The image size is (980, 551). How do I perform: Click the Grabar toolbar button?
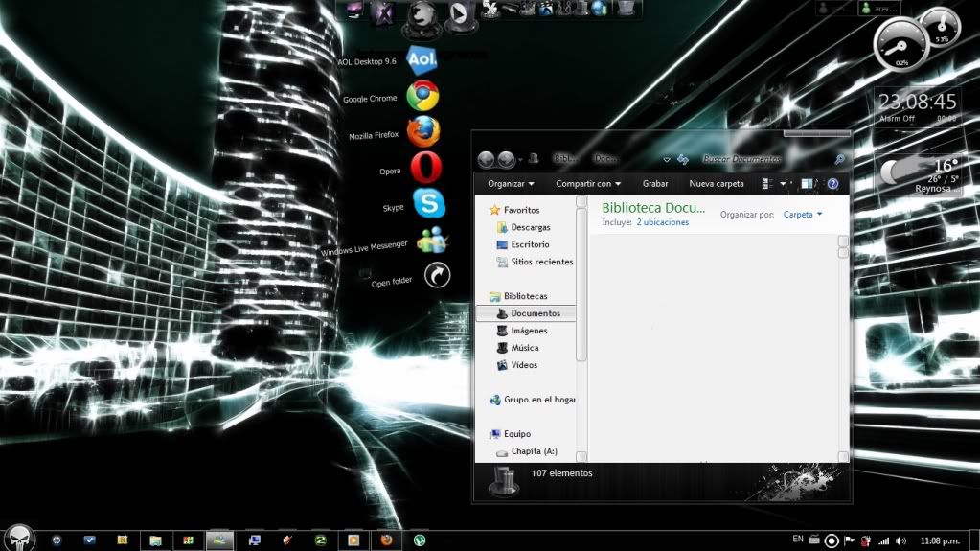(x=655, y=184)
